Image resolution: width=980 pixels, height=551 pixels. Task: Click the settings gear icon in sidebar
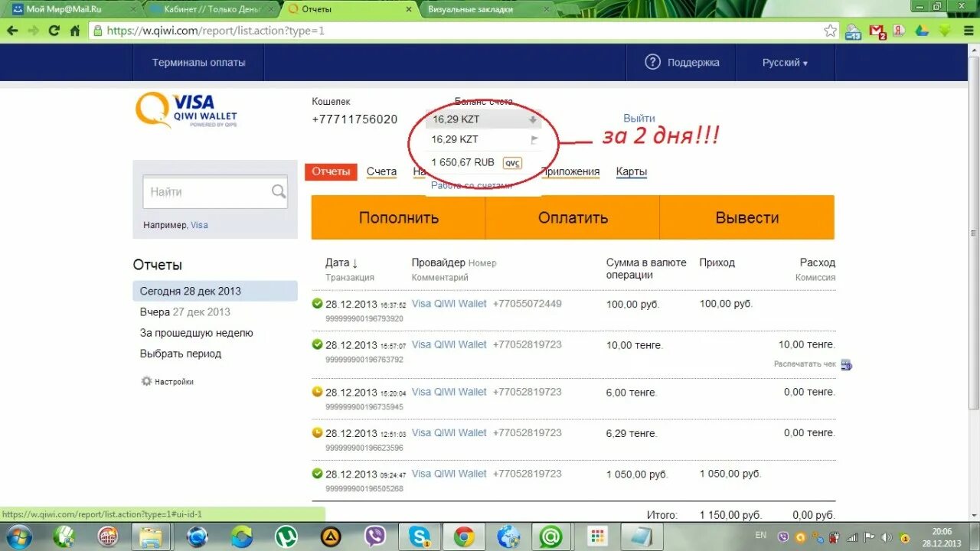pyautogui.click(x=146, y=381)
